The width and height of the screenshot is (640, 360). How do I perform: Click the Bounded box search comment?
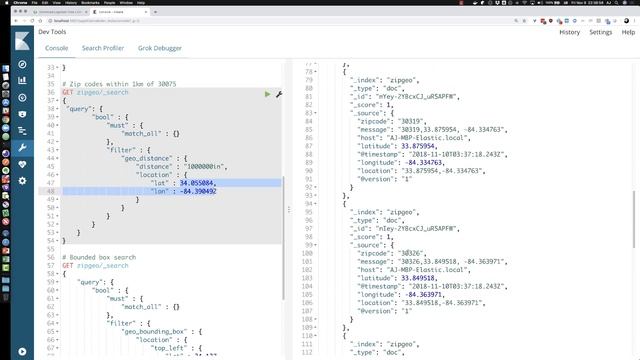point(99,258)
